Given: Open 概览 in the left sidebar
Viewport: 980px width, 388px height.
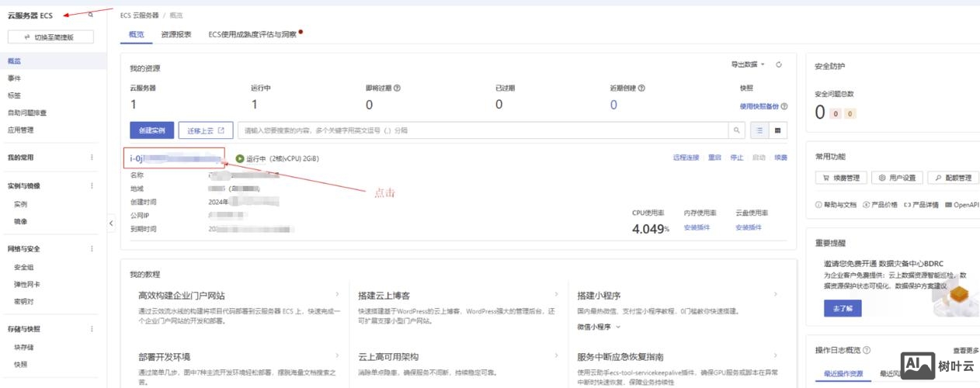Looking at the screenshot, I should click(x=15, y=61).
